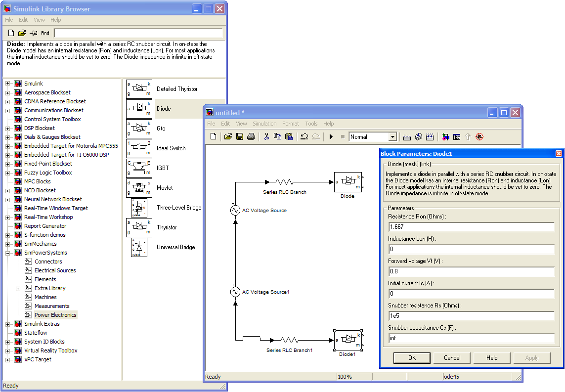Click Undo icon in model toolbar

point(304,137)
